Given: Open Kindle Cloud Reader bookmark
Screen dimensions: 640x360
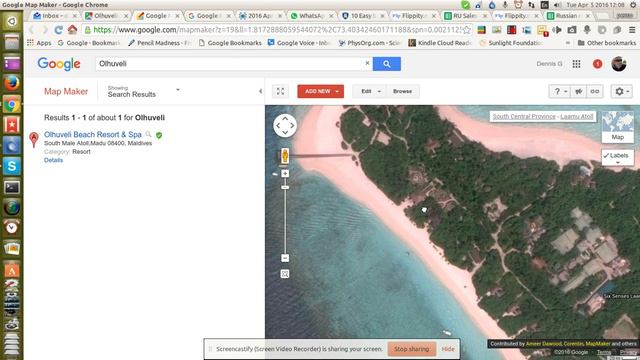Looking at the screenshot, I should pos(440,43).
